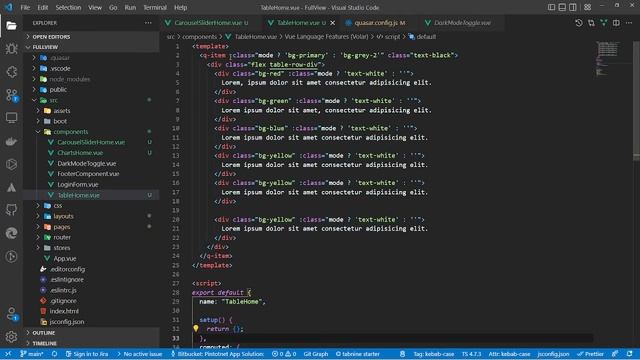Viewport: 640px width, 360px height.
Task: Click the timeline history icon in editor toolbar
Action: (x=578, y=23)
